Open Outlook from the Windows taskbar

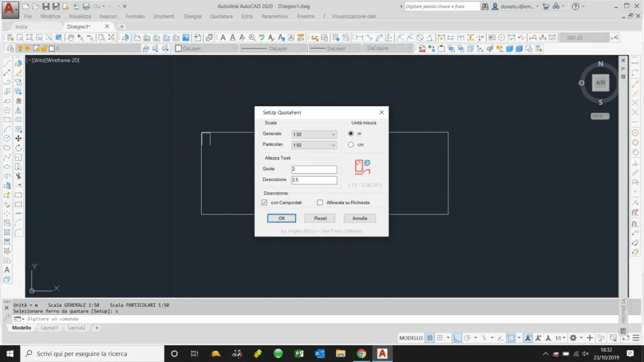click(320, 354)
